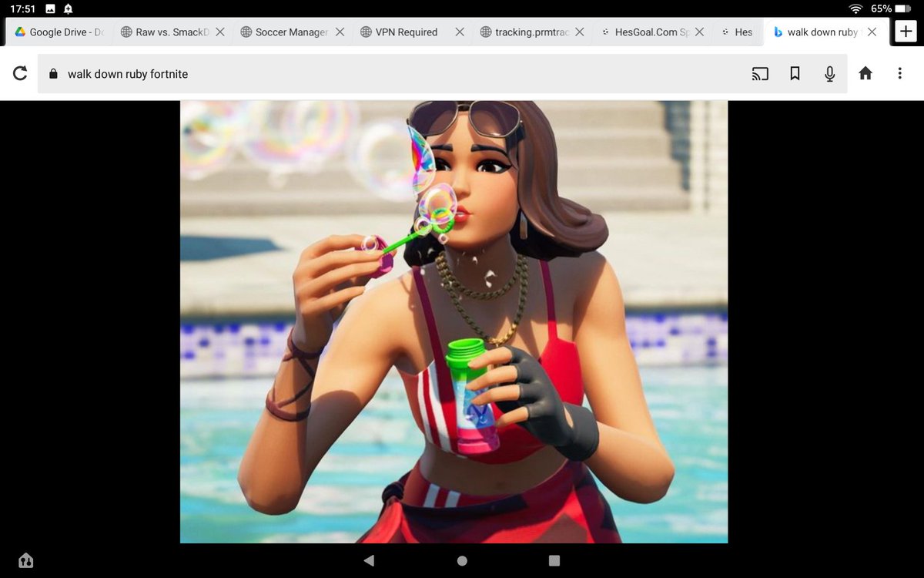This screenshot has width=924, height=578.
Task: Go to the browser home page icon
Action: point(865,74)
